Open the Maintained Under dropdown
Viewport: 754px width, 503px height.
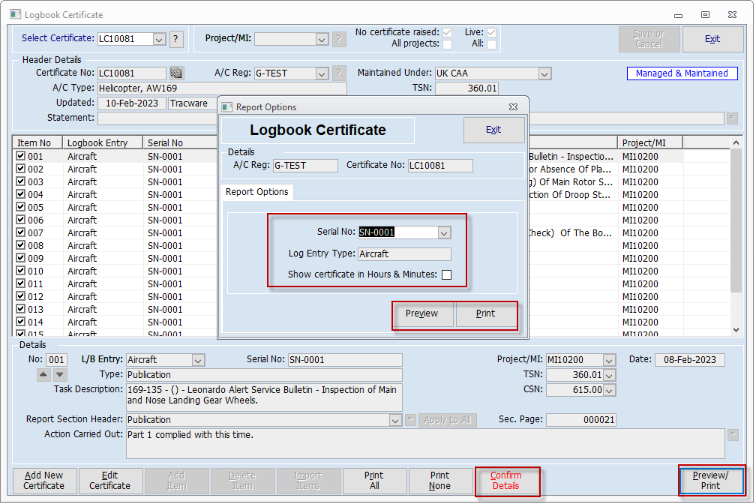coord(544,74)
